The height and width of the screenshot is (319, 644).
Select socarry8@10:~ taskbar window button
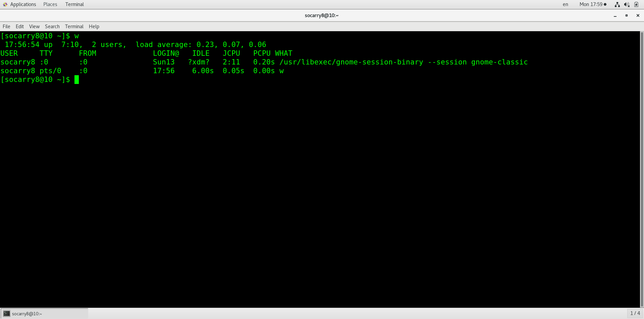[44, 314]
